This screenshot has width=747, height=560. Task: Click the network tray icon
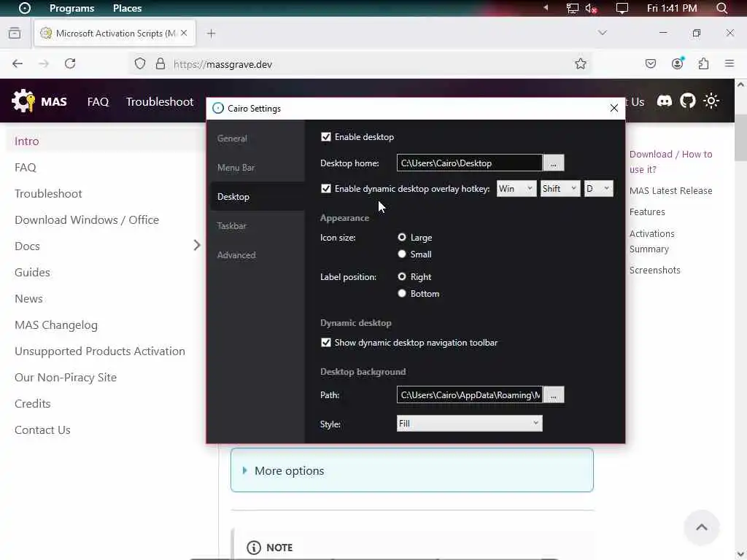coord(572,8)
